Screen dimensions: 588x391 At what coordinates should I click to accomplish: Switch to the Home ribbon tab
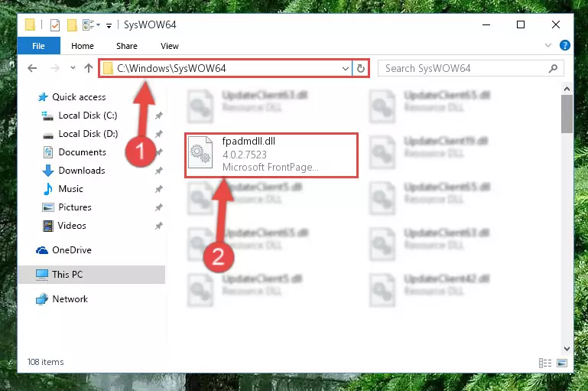[x=83, y=46]
